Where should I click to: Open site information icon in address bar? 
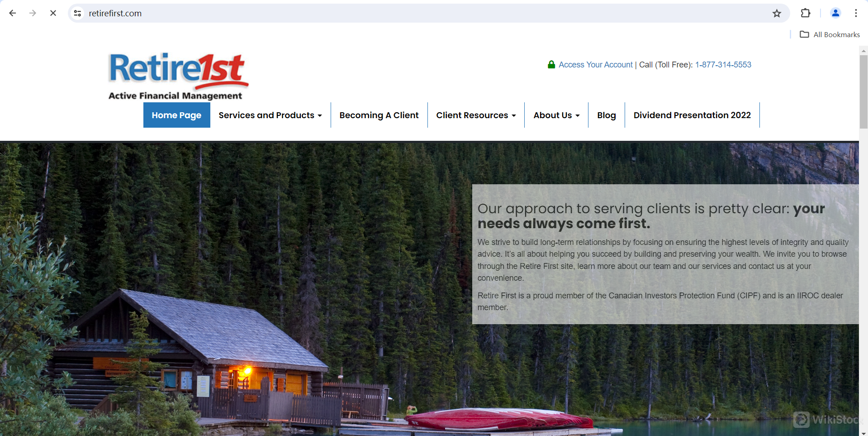click(78, 13)
